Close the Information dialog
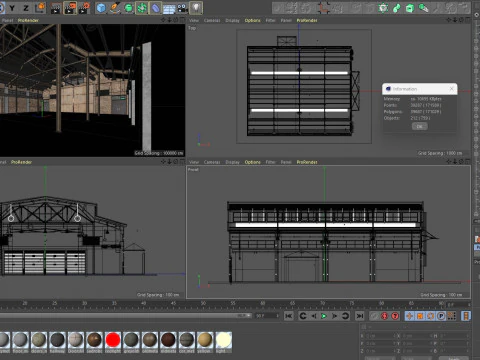Screen dimensions: 480x360 coord(451,89)
